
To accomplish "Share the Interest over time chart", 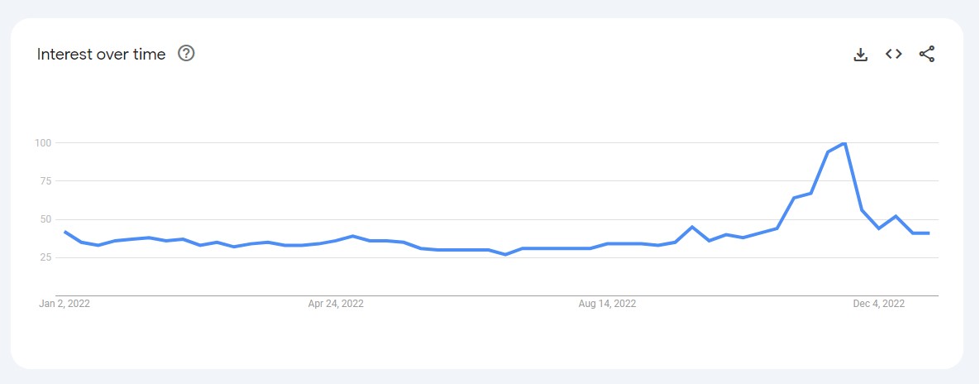I will tap(927, 55).
